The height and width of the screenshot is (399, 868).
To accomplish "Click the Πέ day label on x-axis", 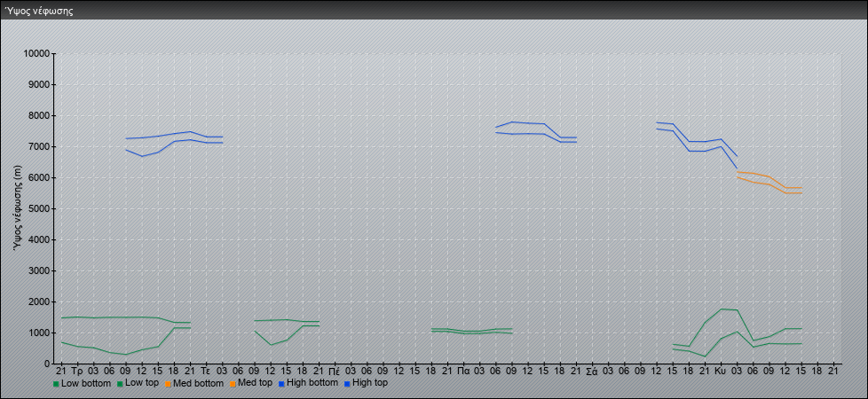I will tap(335, 371).
